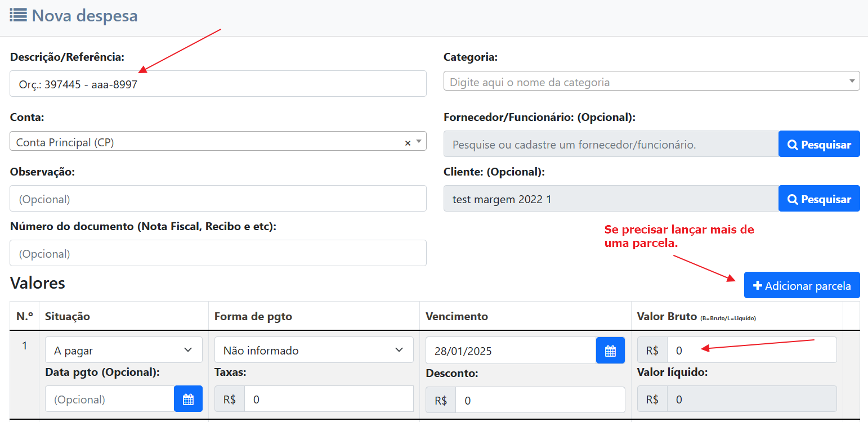Screen dimensions: 868x422
Task: Click the Fornecedor/Funcionário search field
Action: [x=610, y=145]
